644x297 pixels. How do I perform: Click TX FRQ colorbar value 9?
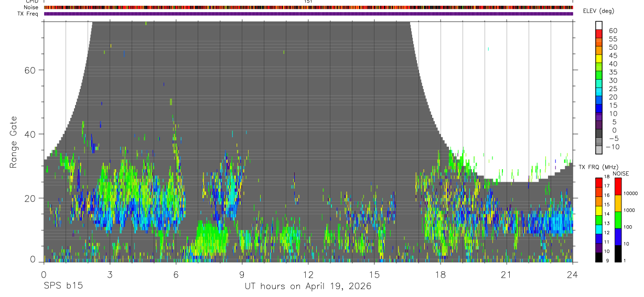(x=608, y=260)
